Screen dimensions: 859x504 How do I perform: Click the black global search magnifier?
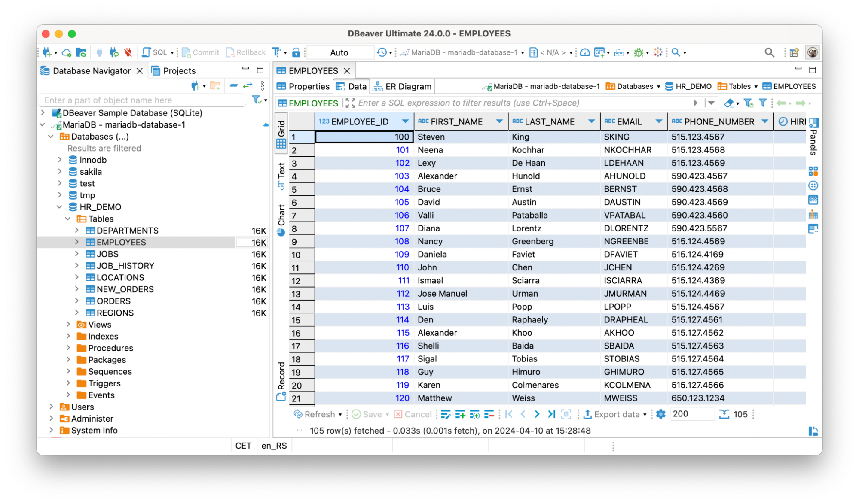click(x=769, y=52)
